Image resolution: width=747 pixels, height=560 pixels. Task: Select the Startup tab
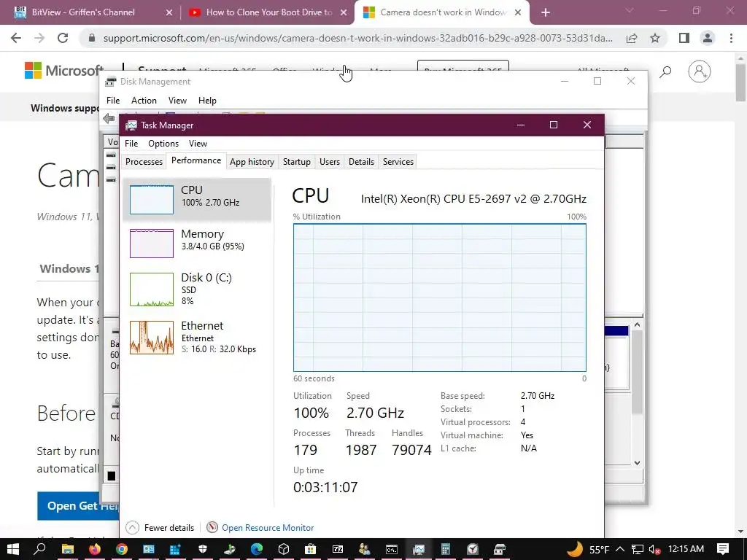tap(296, 161)
